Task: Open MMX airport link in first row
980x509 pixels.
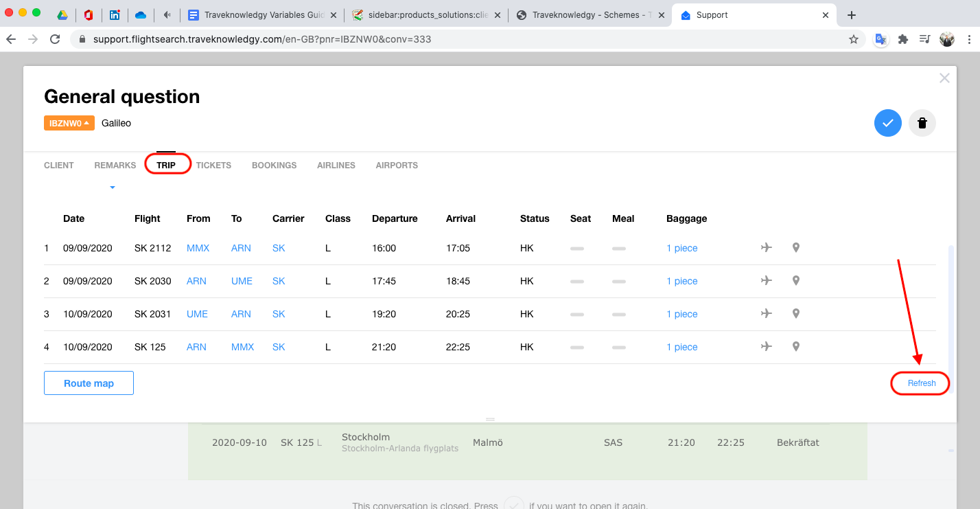Action: (x=198, y=248)
